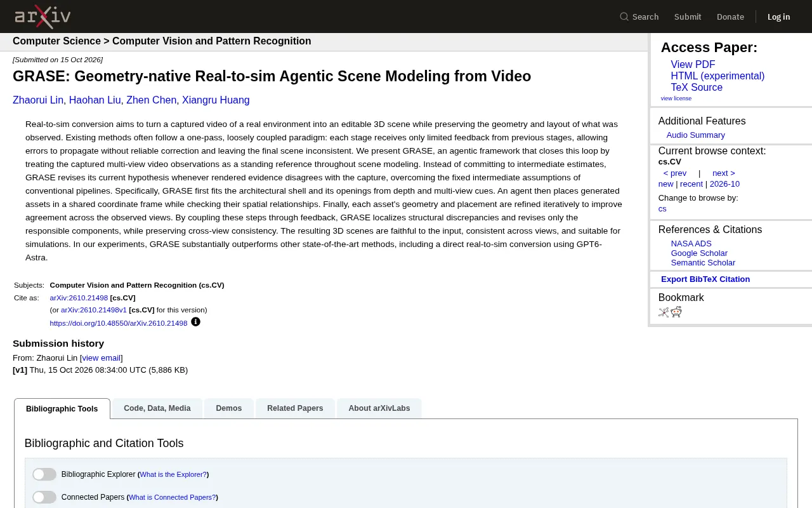Image resolution: width=812 pixels, height=508 pixels.
Task: Click the view email link
Action: 101,358
